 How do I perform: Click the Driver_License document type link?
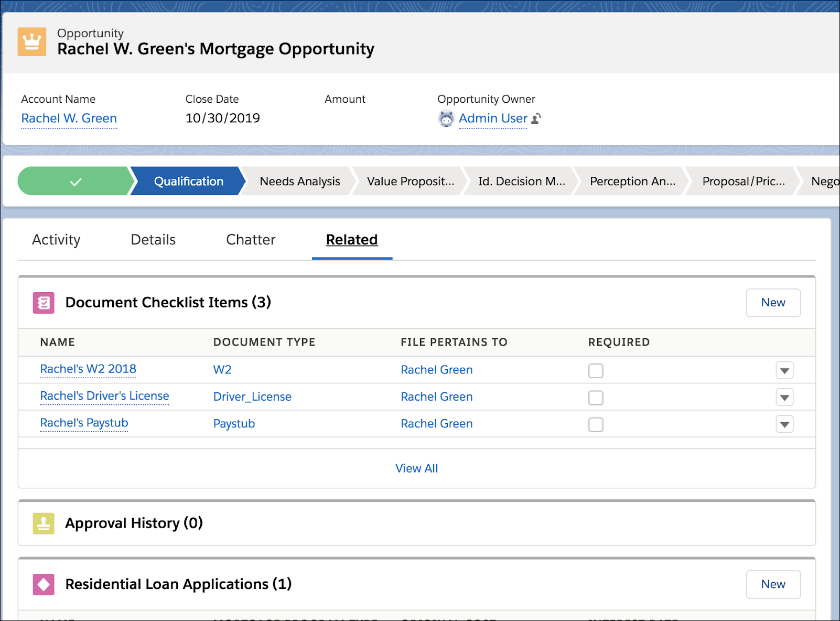252,397
